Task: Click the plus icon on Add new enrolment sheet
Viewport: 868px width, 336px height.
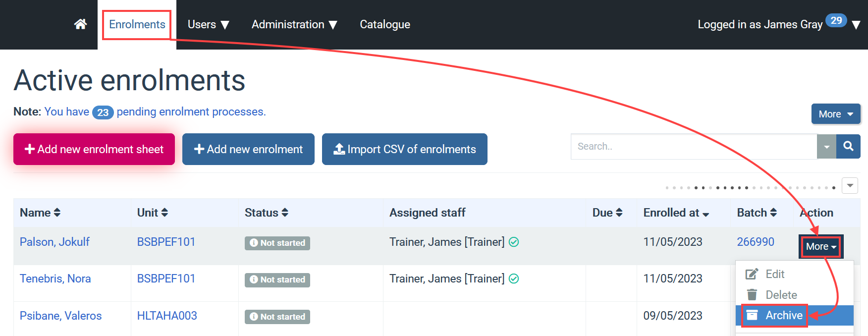Action: [x=30, y=149]
